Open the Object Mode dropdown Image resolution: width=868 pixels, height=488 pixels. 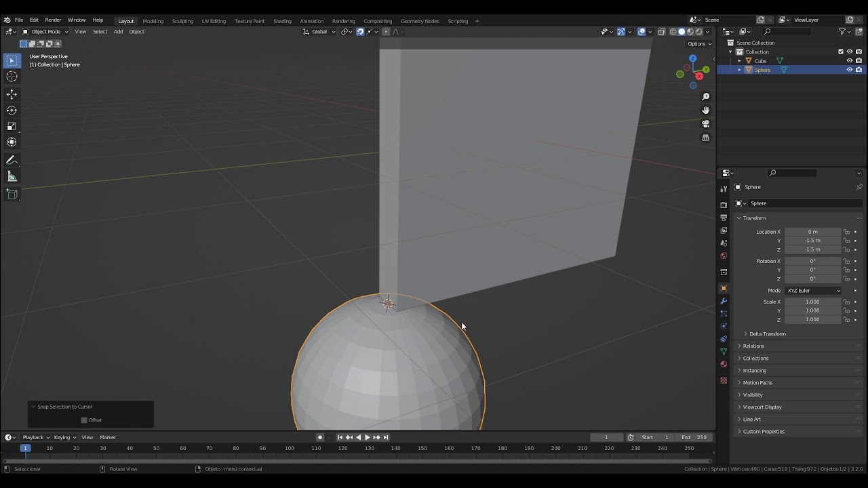click(x=45, y=32)
